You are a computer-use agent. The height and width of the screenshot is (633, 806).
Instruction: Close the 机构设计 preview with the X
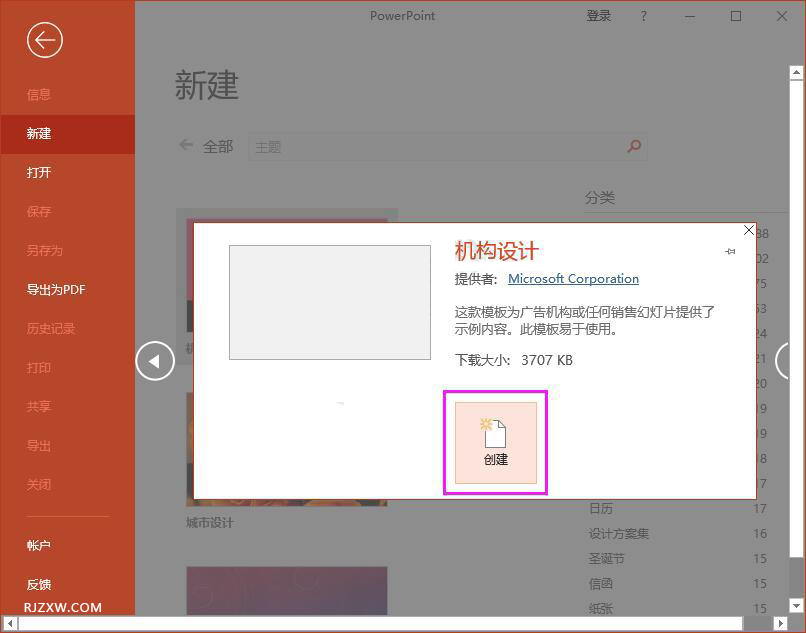click(748, 230)
